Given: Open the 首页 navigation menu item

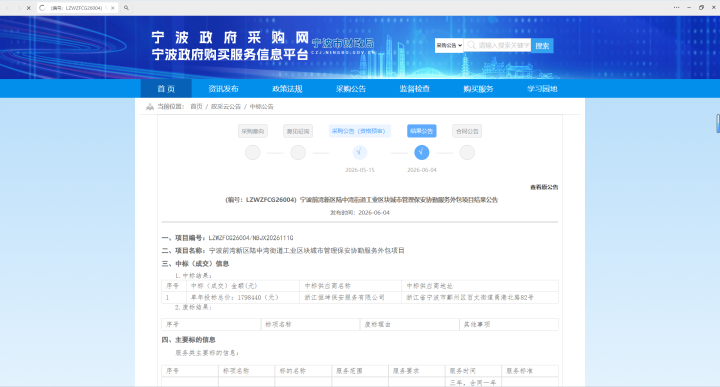Looking at the screenshot, I should (166, 89).
